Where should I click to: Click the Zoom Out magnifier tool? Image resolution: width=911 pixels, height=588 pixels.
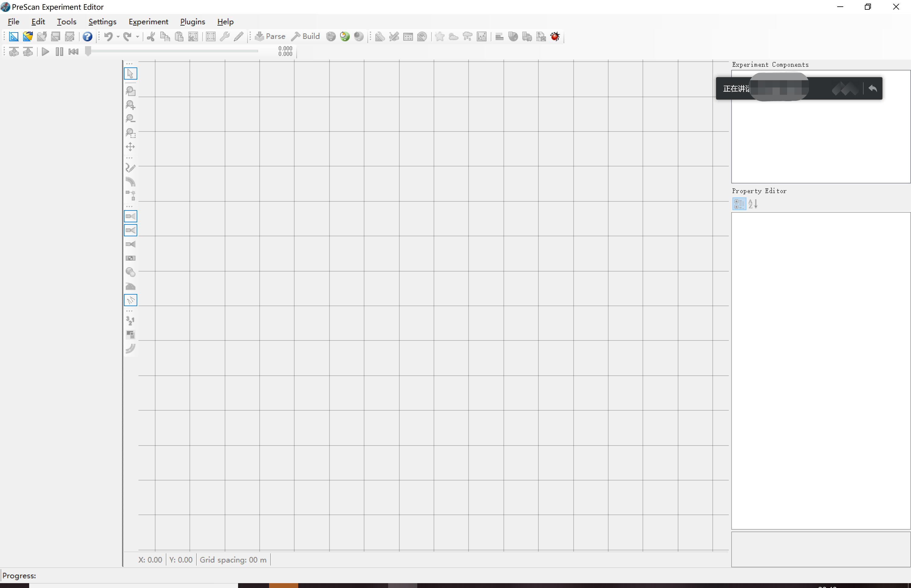pos(131,119)
